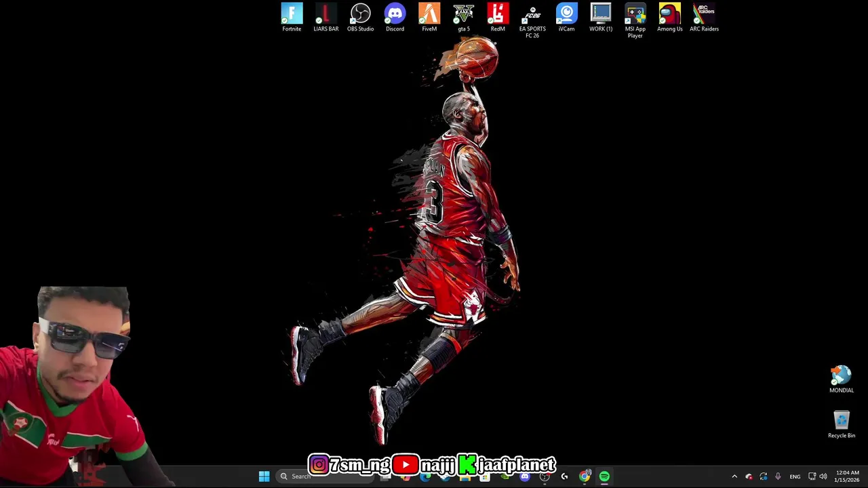Screen dimensions: 868x488
Task: Open the Windows Start menu
Action: click(264, 476)
